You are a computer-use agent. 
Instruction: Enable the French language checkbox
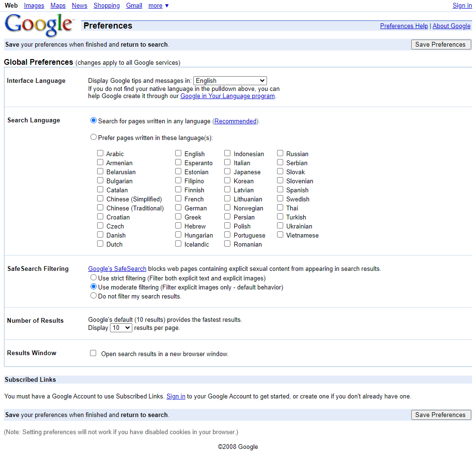tap(178, 199)
